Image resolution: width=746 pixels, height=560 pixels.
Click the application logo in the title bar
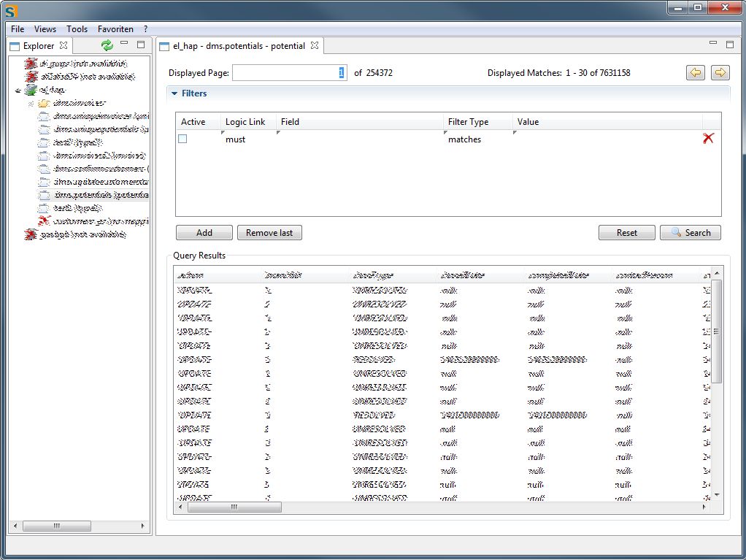10,10
